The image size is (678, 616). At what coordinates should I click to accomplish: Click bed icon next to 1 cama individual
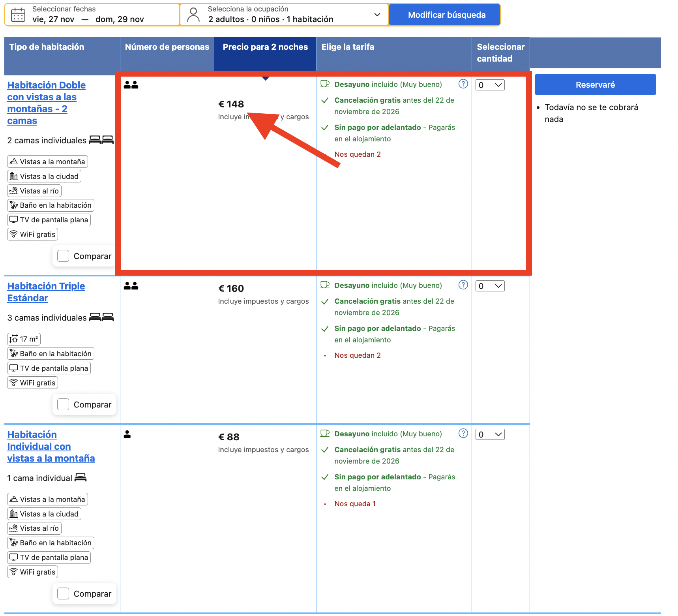click(x=81, y=477)
